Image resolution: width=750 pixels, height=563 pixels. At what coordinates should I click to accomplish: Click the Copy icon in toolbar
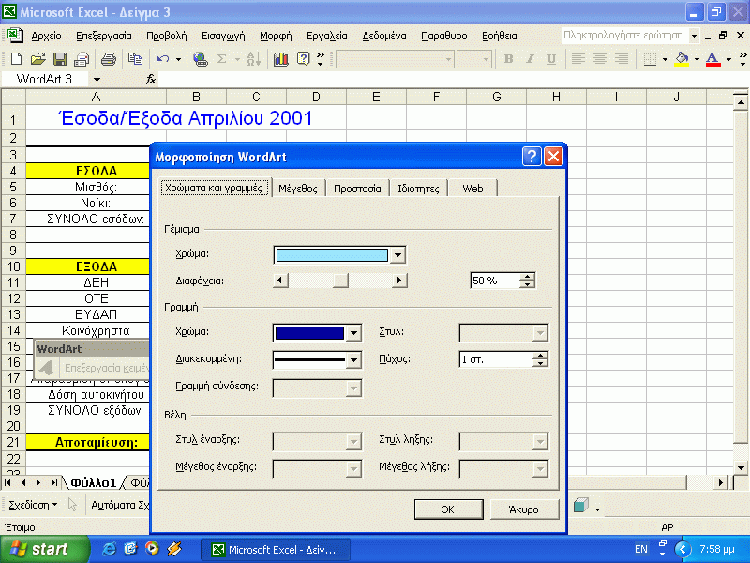[x=135, y=59]
